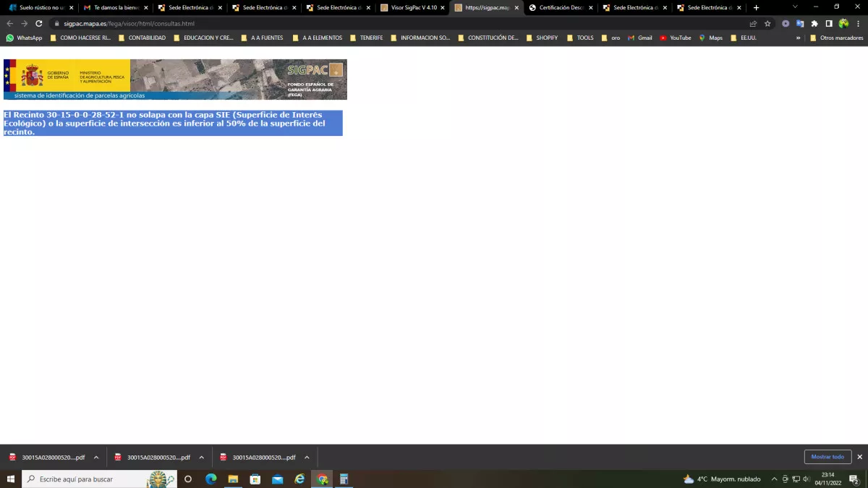Expand options for the first downloaded PDF
The image size is (868, 488).
[x=96, y=457]
